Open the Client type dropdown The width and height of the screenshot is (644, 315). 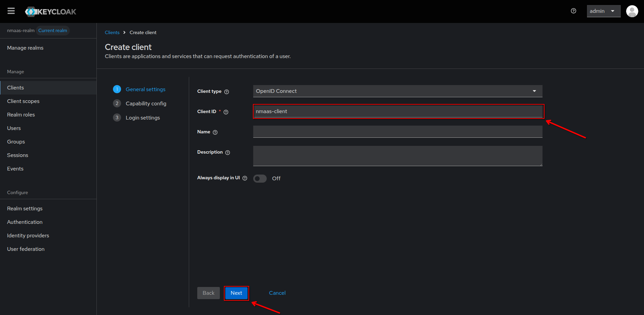coord(398,91)
